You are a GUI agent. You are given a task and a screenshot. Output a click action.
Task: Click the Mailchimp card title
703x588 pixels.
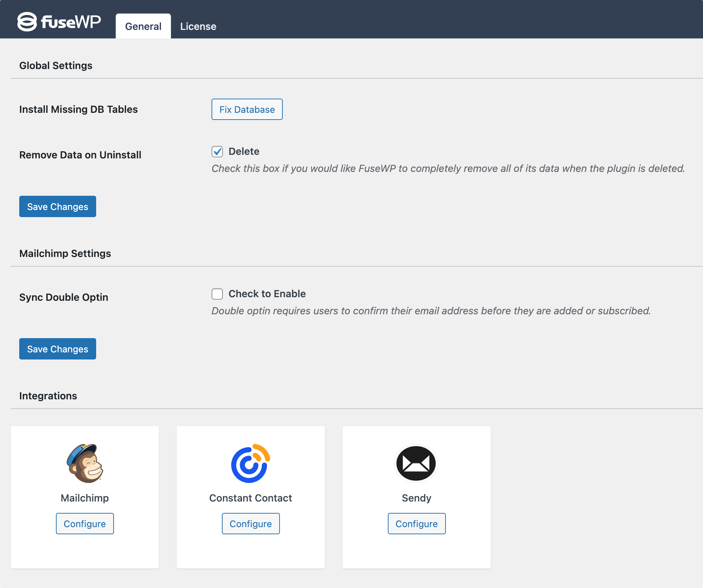click(85, 498)
